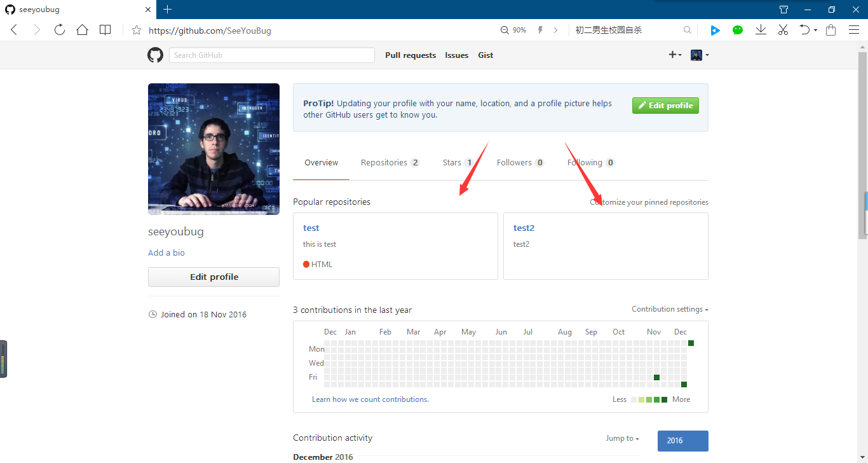Image resolution: width=868 pixels, height=463 pixels.
Task: Click the browser refresh icon
Action: pyautogui.click(x=59, y=30)
